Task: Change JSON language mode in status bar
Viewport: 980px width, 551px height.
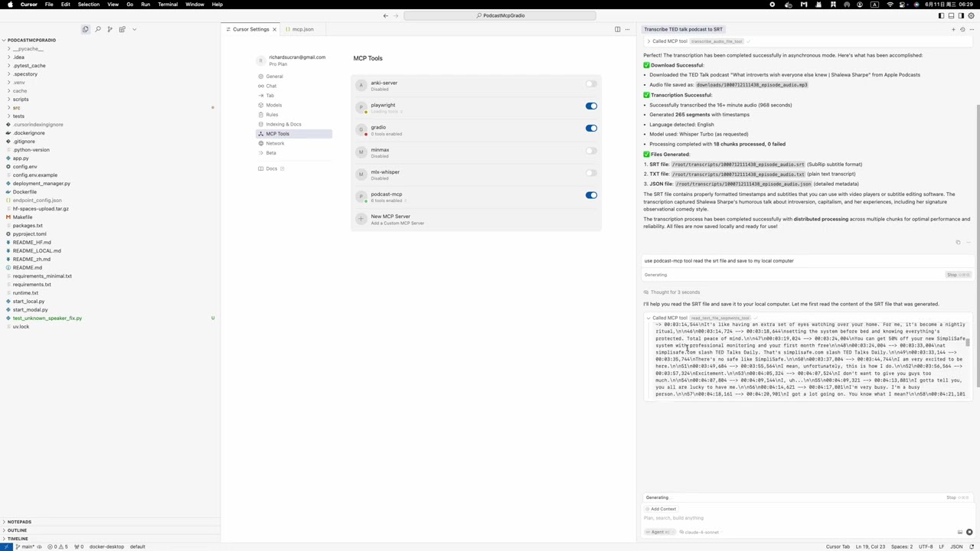Action: (x=956, y=546)
